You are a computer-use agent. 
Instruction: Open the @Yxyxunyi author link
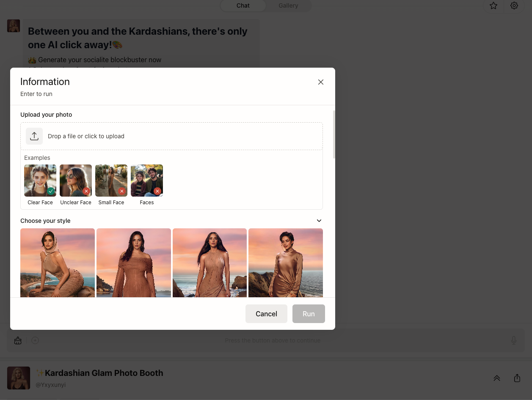(x=50, y=385)
